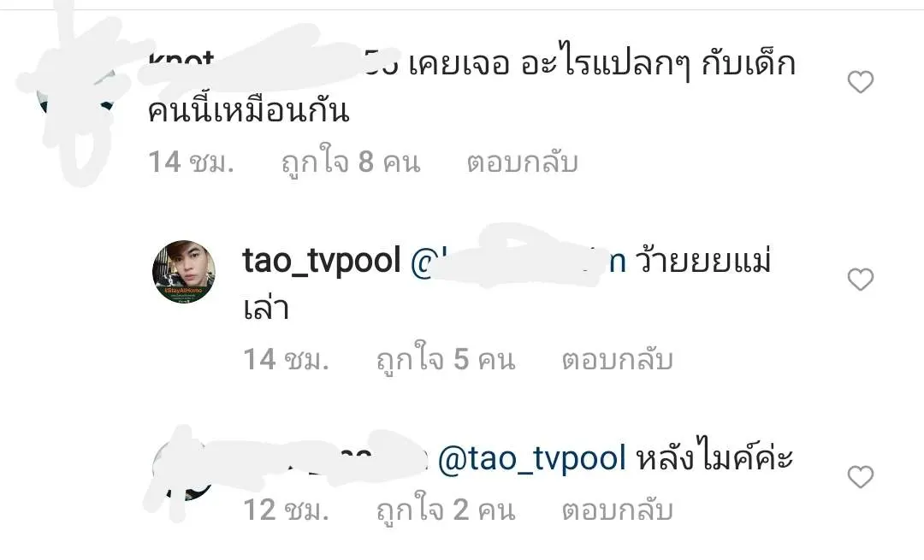Reply to the comment posted 12 ชม. ago
The height and width of the screenshot is (560, 924).
coord(617,510)
